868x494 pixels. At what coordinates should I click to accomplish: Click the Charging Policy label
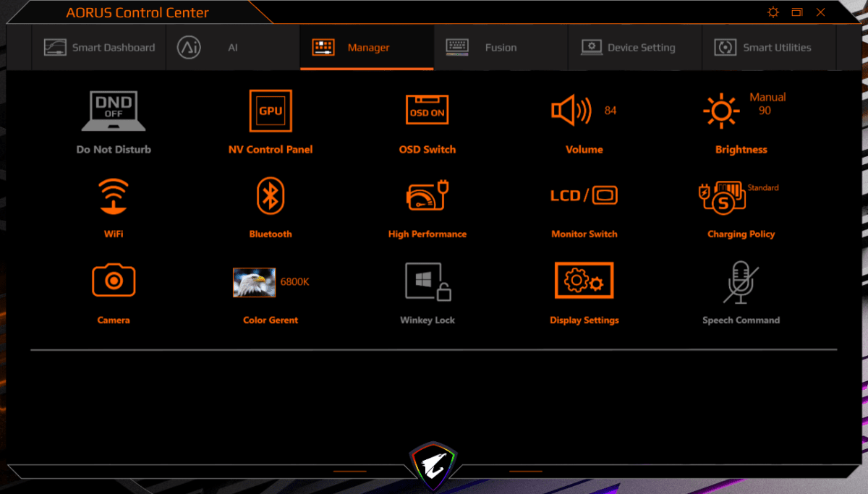click(x=741, y=234)
